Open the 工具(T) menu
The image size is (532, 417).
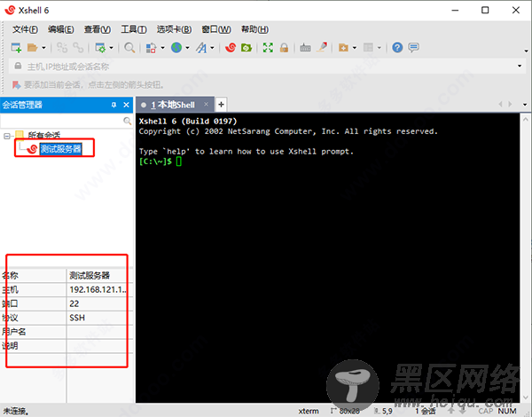[x=134, y=29]
